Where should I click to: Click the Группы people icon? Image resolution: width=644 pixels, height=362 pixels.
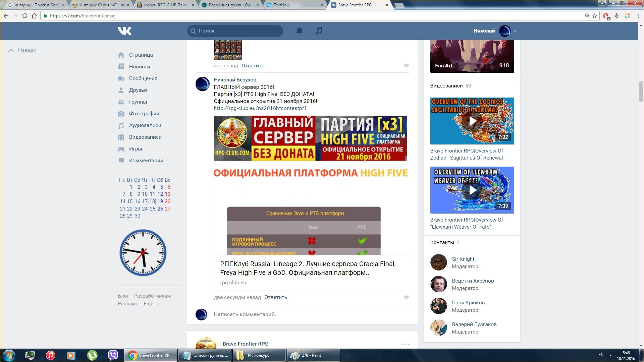pos(121,102)
